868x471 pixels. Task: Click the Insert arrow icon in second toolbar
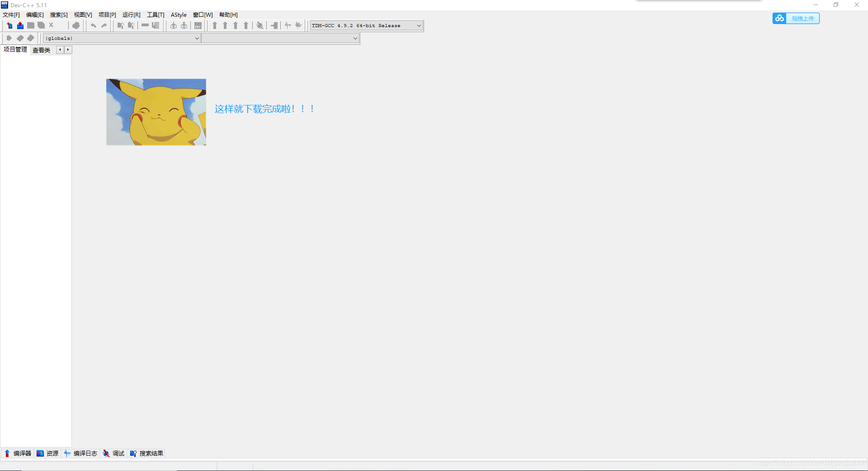tap(9, 38)
